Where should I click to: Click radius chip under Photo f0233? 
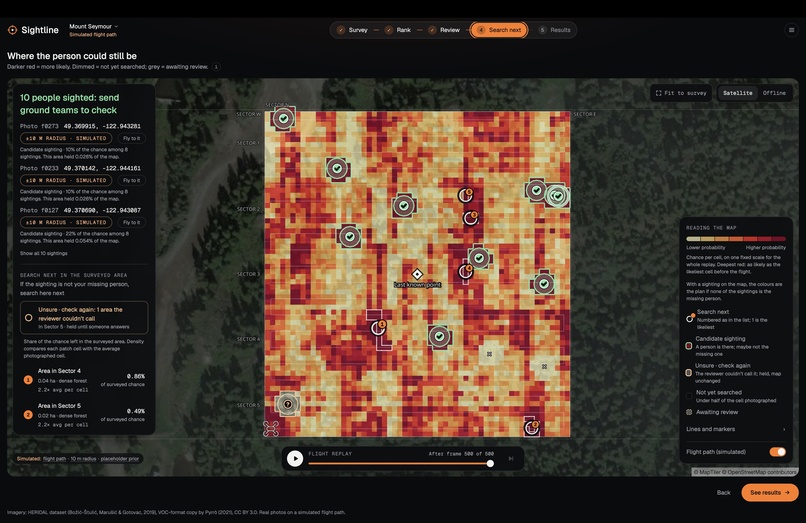(66, 181)
